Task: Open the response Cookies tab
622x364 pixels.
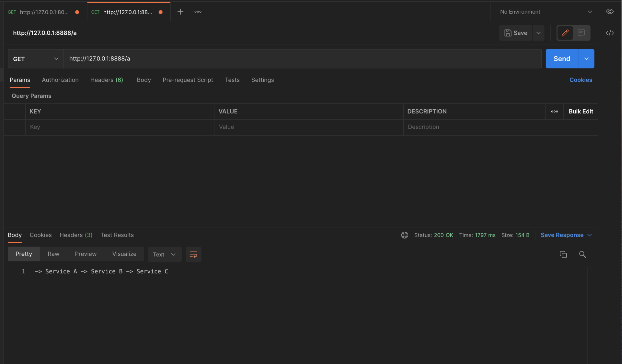Action: [x=40, y=235]
